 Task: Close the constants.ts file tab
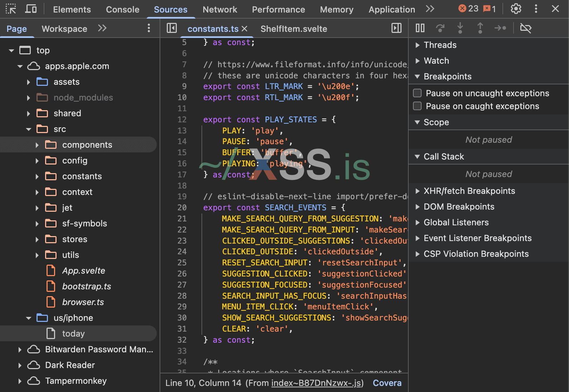tap(245, 29)
